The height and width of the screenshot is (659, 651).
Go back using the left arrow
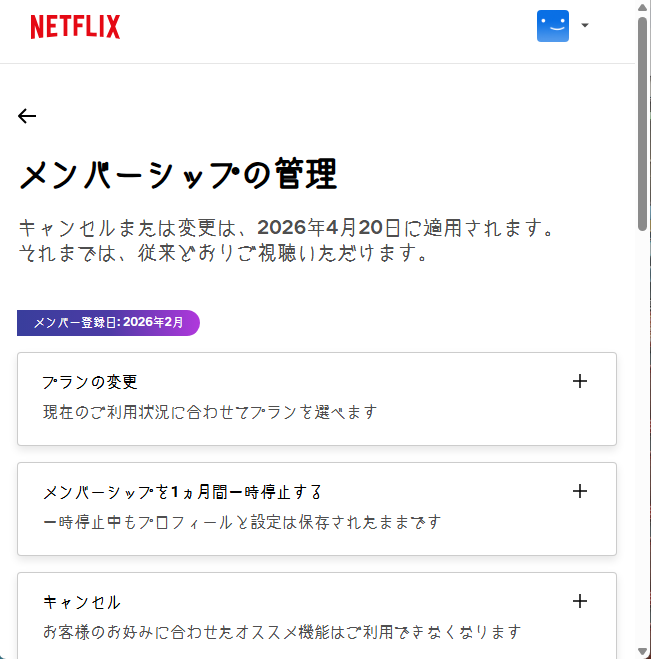[27, 116]
